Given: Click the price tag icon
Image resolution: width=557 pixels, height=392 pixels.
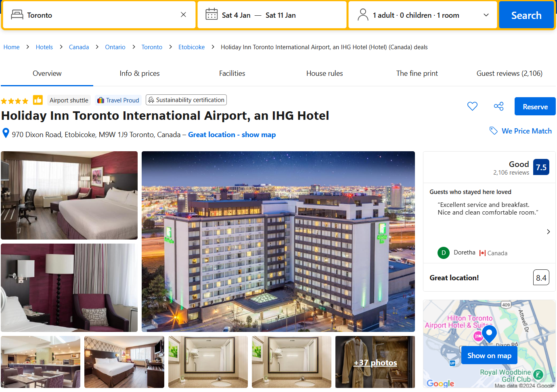Looking at the screenshot, I should pos(494,131).
